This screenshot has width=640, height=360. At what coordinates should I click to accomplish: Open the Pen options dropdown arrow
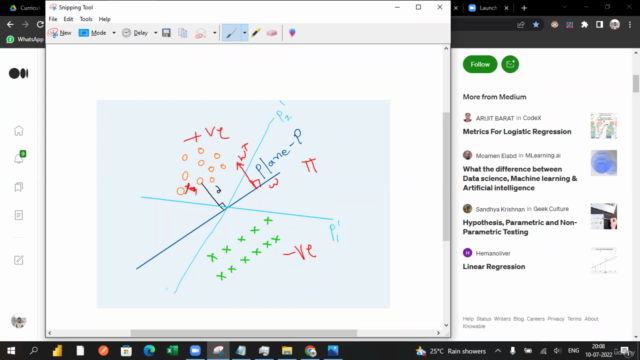coord(244,33)
